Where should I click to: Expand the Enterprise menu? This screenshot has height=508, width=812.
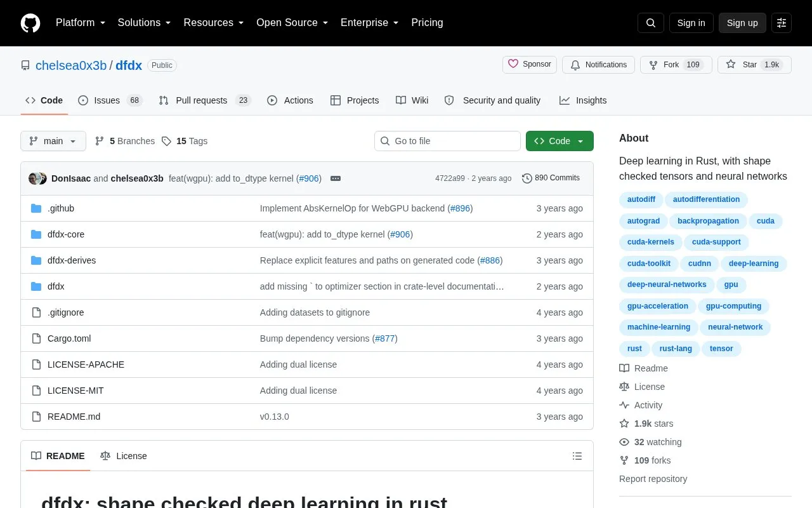click(369, 23)
